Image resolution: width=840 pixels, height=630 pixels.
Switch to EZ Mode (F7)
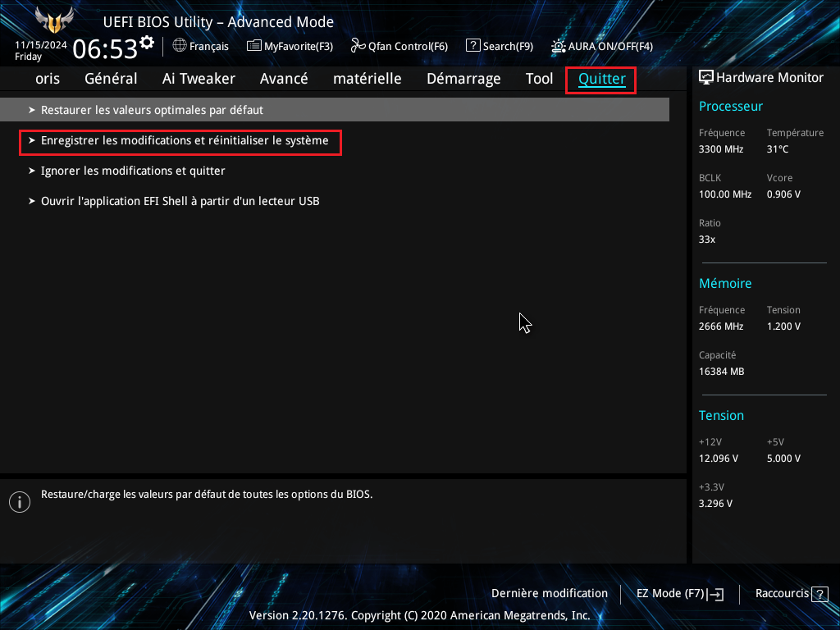tap(680, 594)
